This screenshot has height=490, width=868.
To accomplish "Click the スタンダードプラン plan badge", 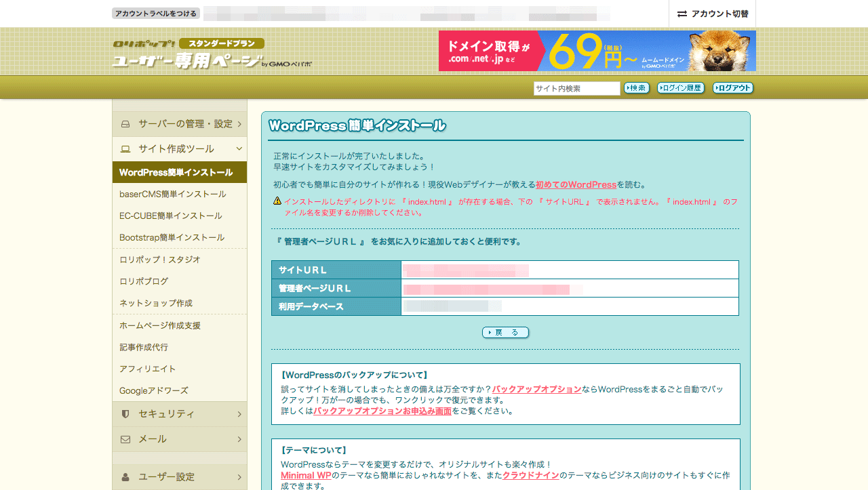I will pyautogui.click(x=222, y=43).
